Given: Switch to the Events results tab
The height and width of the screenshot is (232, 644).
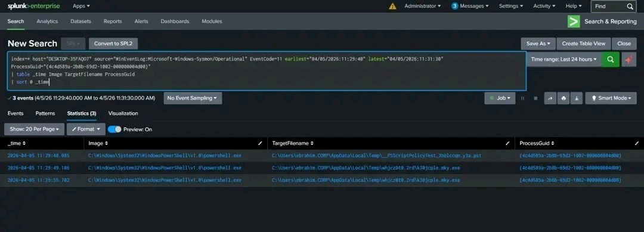Looking at the screenshot, I should point(15,113).
